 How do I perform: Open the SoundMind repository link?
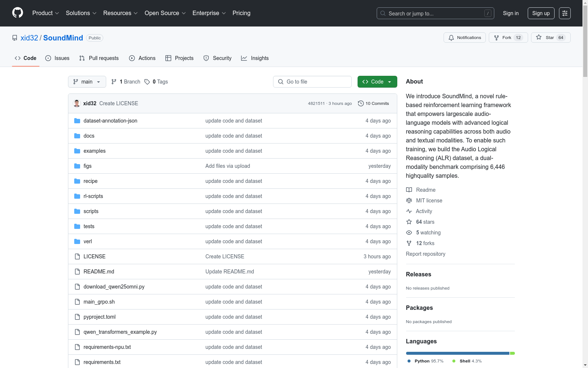(x=63, y=38)
